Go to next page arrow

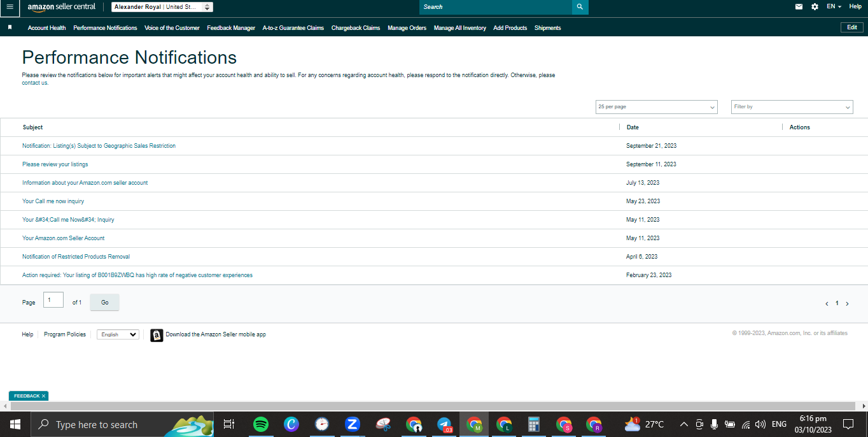pyautogui.click(x=847, y=304)
